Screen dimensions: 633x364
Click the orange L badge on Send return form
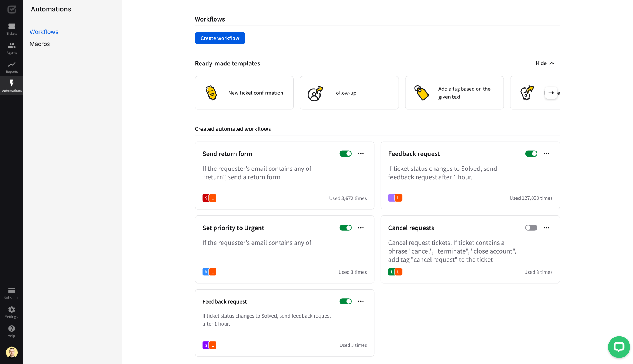click(x=213, y=198)
